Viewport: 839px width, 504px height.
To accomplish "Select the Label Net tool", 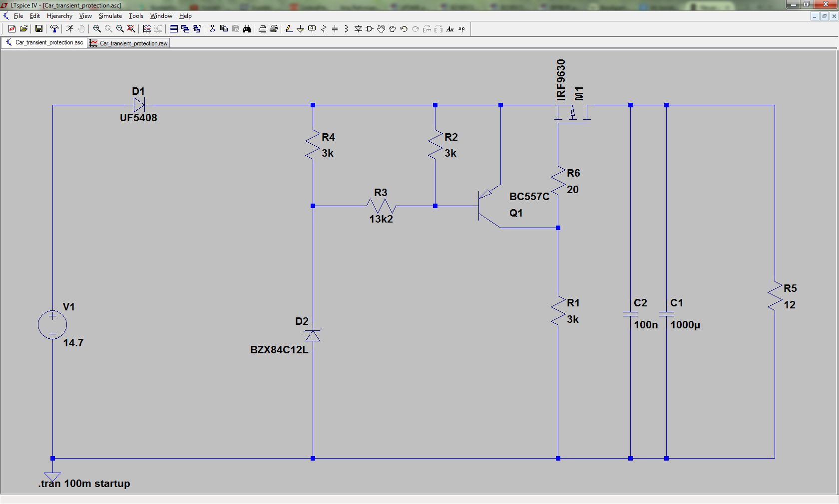I will click(x=312, y=29).
